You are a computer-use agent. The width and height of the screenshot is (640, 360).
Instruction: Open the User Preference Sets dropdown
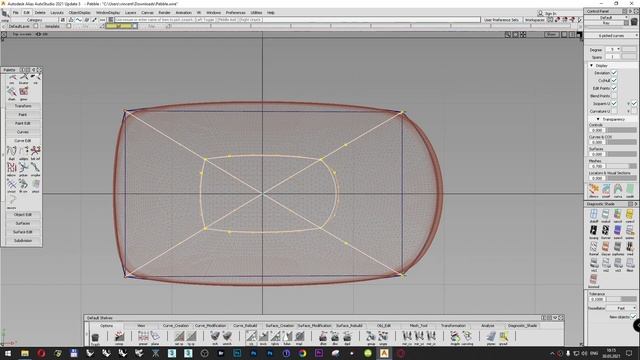click(x=501, y=20)
